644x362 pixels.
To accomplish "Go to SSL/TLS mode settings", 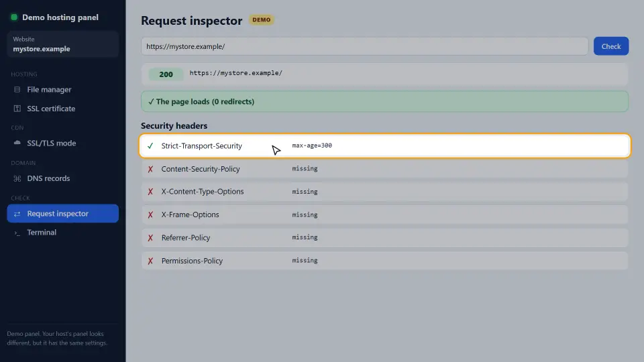I will (63, 143).
